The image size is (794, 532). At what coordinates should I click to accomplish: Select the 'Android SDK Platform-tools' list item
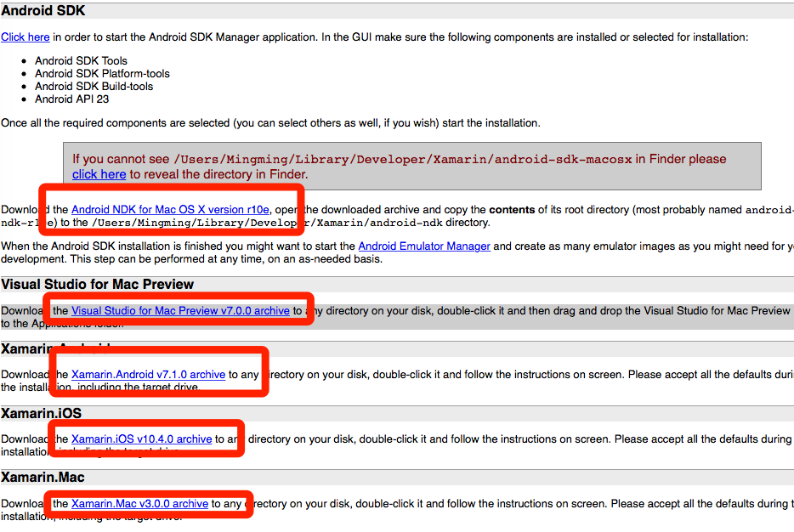point(102,73)
